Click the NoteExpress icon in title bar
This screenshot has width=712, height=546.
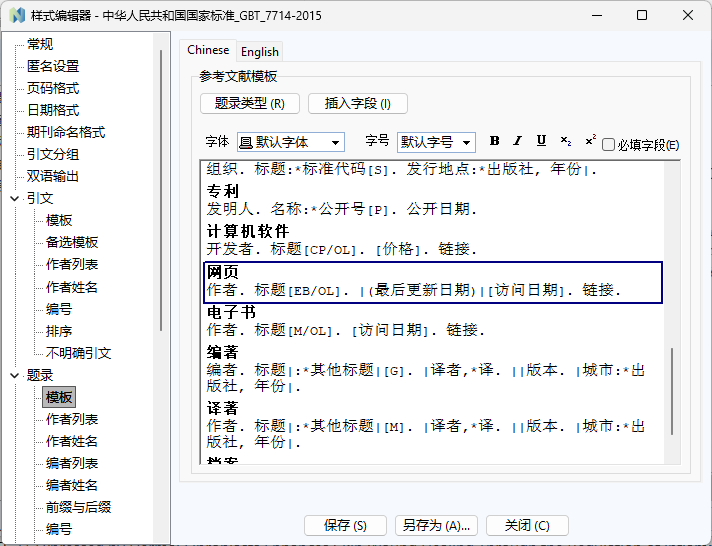pyautogui.click(x=18, y=15)
